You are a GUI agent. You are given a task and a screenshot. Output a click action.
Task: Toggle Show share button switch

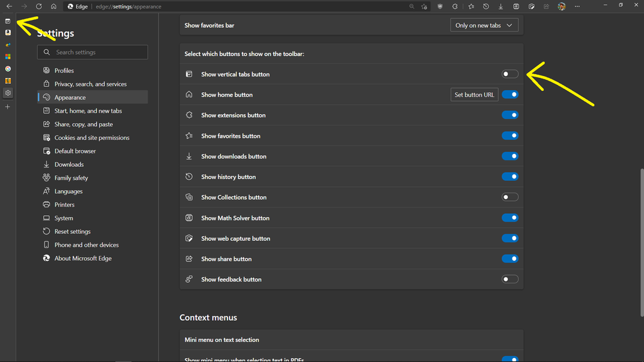click(510, 259)
